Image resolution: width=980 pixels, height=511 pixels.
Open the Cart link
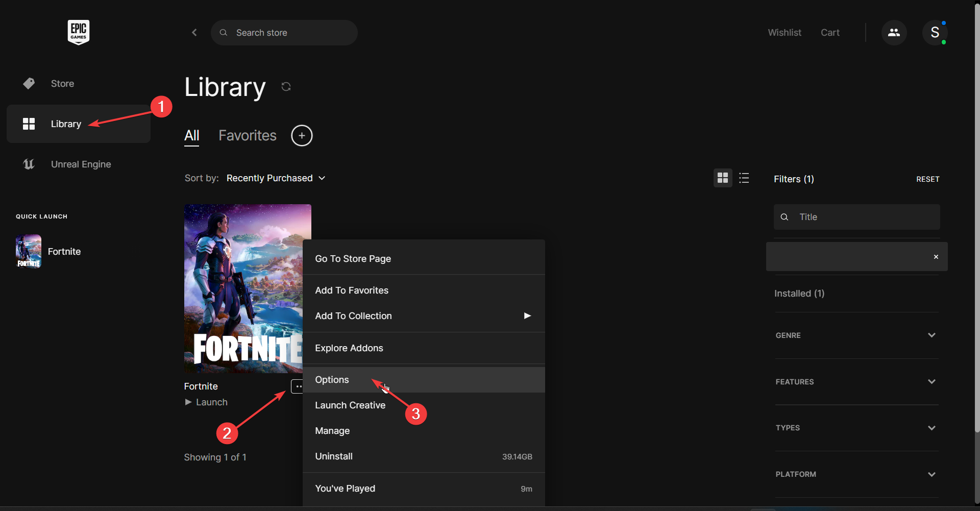[830, 33]
